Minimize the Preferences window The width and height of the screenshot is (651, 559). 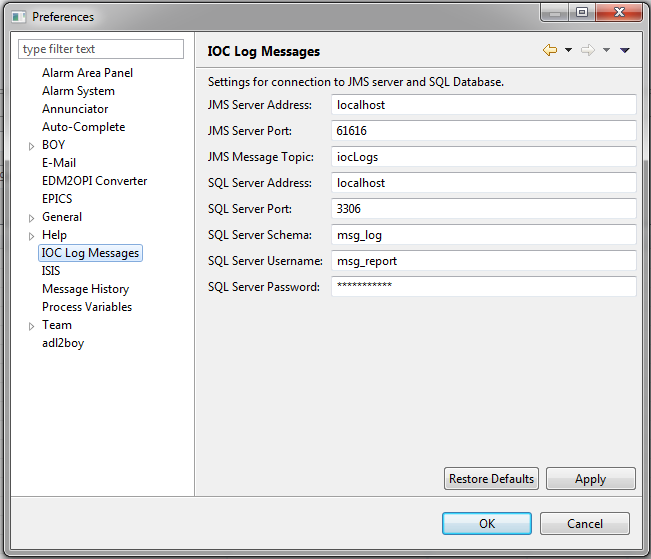[555, 13]
